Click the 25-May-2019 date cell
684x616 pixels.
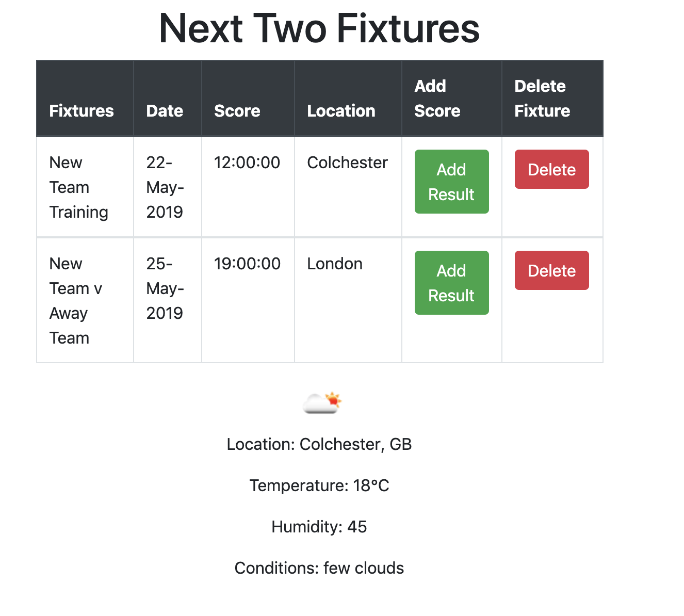(165, 288)
